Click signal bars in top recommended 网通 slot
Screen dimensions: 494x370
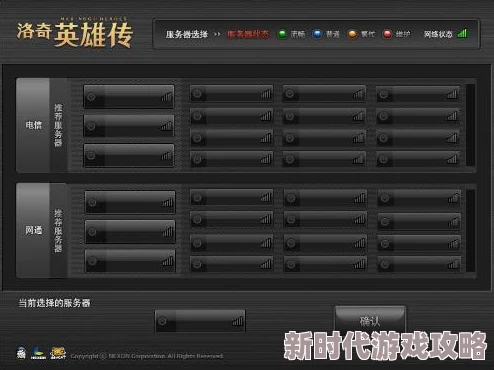(x=168, y=202)
